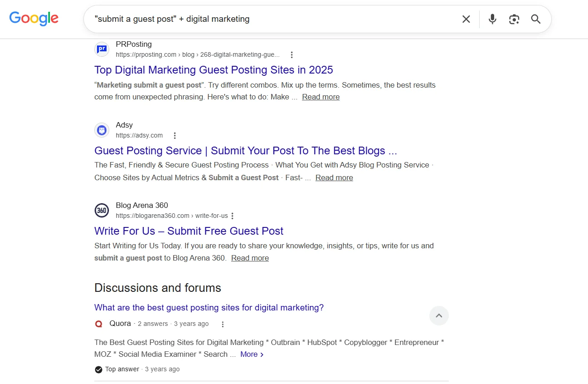Click the Adsy site name text

(x=124, y=125)
